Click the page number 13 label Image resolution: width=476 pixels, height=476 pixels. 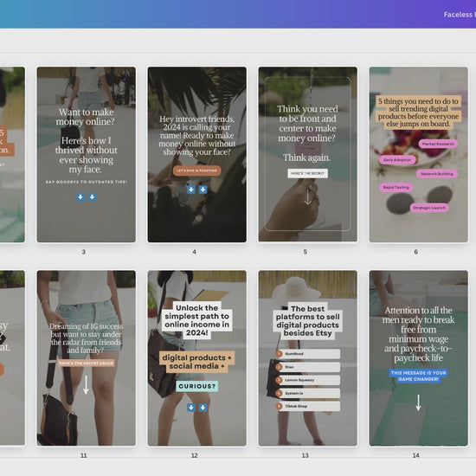(306, 455)
